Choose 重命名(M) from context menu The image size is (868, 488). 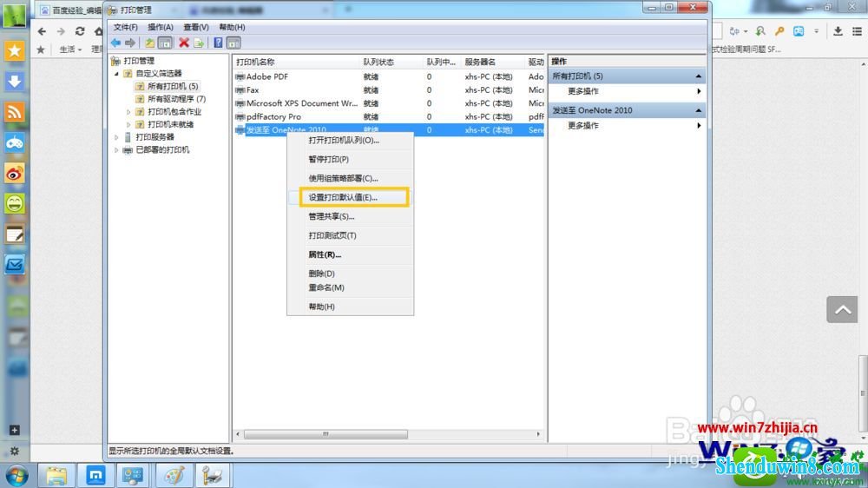[x=350, y=287]
